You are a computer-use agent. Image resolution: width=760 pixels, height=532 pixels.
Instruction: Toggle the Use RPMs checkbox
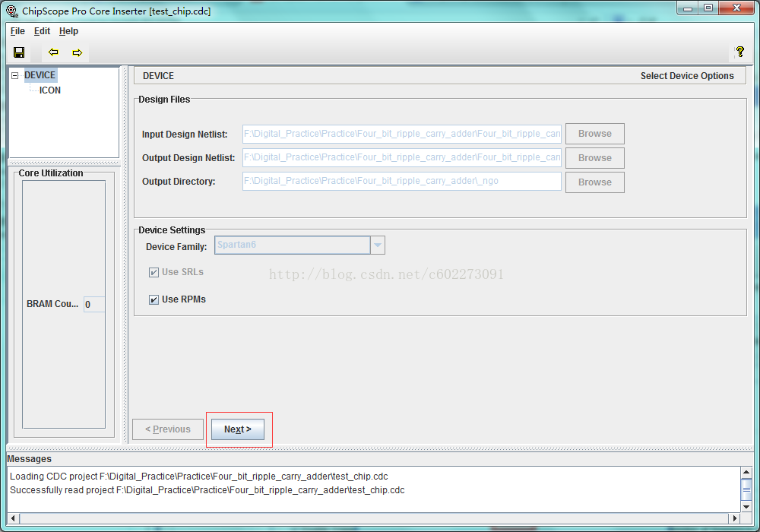point(154,299)
